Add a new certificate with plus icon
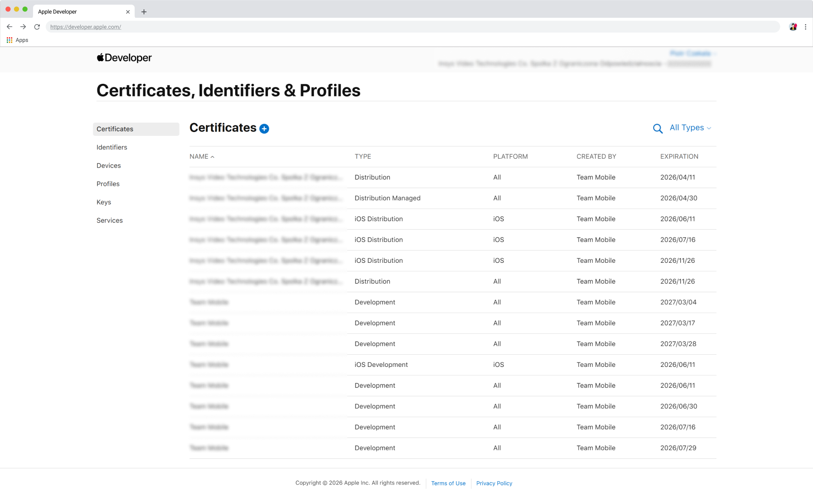 (x=264, y=129)
